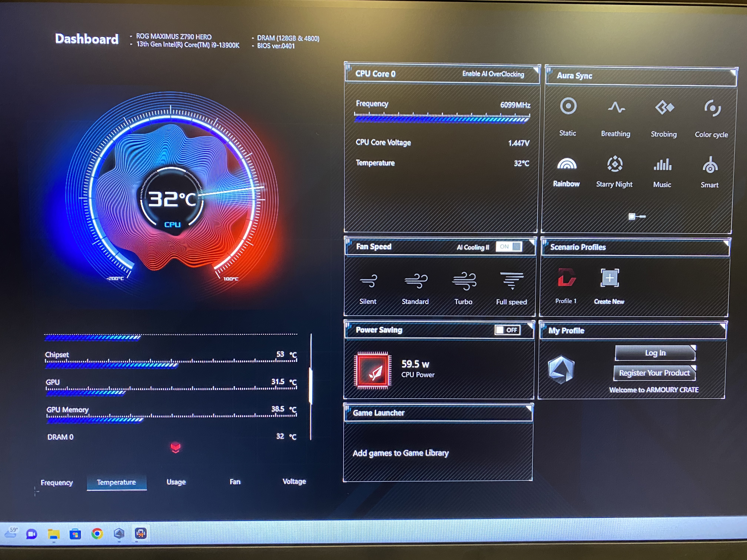Image resolution: width=747 pixels, height=560 pixels.
Task: Click the red CPU Power chip icon
Action: tap(373, 371)
